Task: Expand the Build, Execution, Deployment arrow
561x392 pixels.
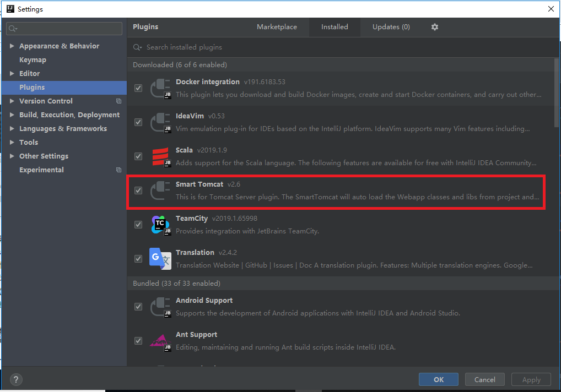Action: pyautogui.click(x=12, y=115)
